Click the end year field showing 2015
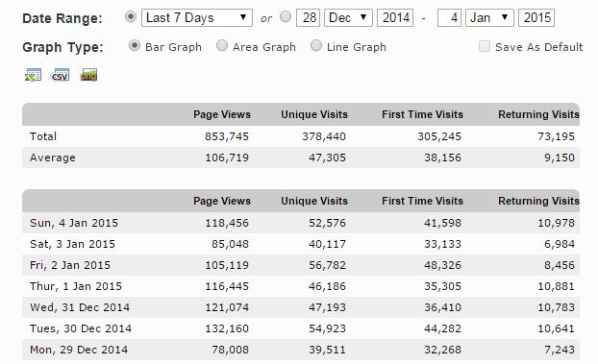This screenshot has width=598, height=364. [536, 18]
